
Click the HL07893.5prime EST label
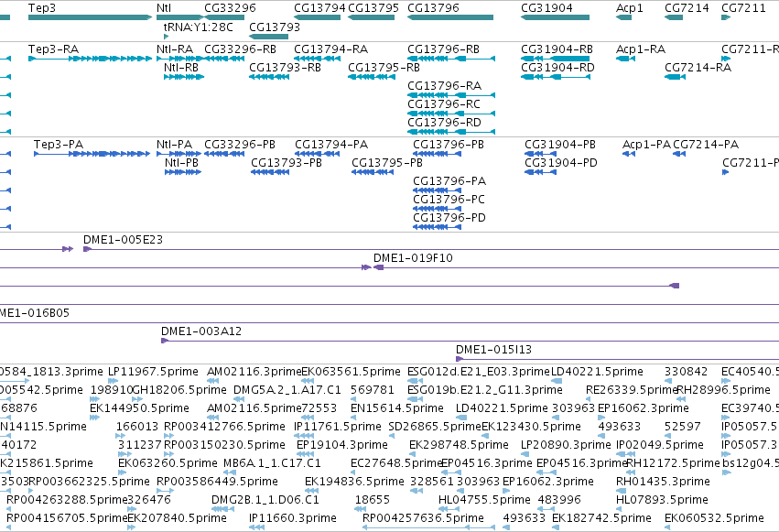point(662,500)
